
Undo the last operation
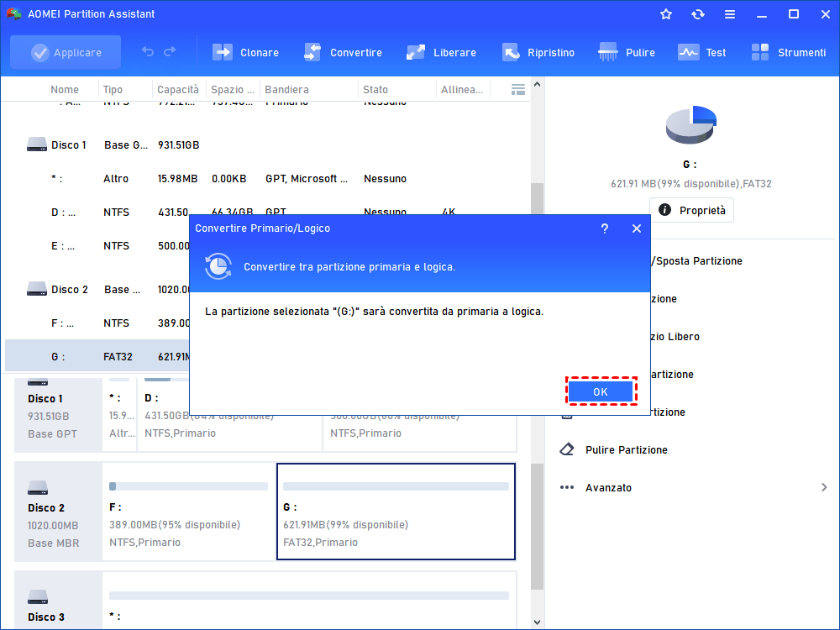coord(148,51)
